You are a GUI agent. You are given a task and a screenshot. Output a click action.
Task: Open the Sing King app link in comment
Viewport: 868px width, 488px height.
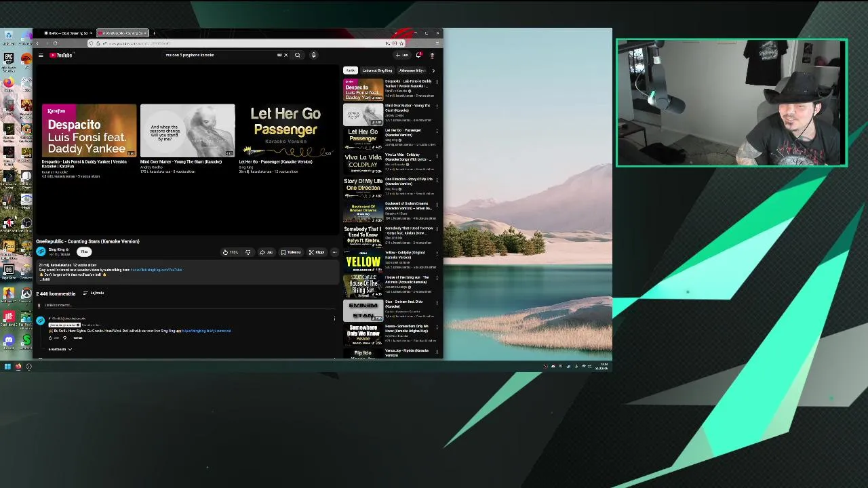(x=206, y=331)
